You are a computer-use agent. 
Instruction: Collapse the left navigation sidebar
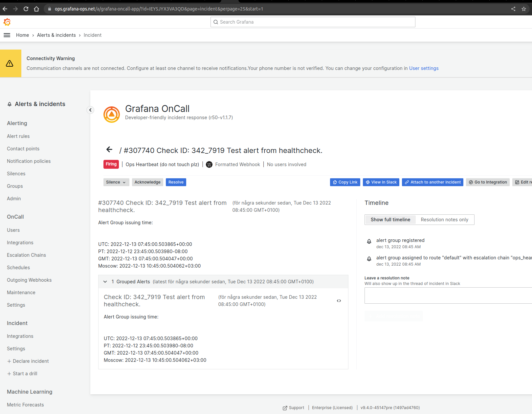pyautogui.click(x=90, y=110)
